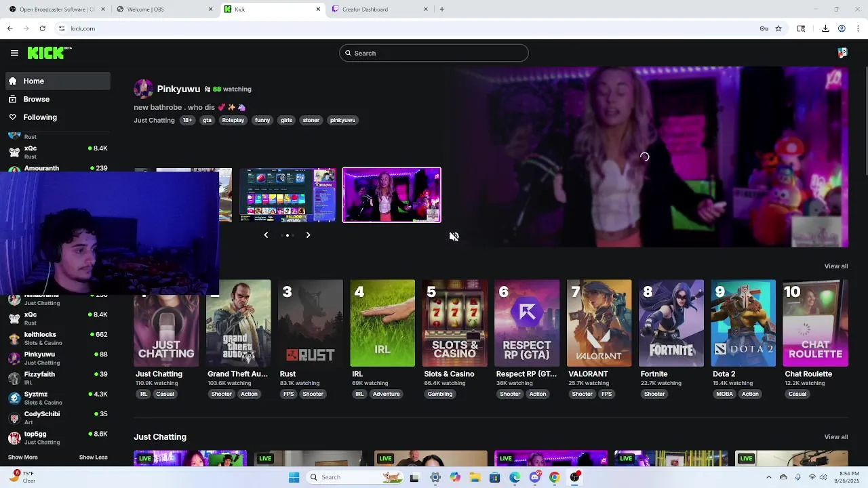Open the Just Chatting category card

coord(166,323)
